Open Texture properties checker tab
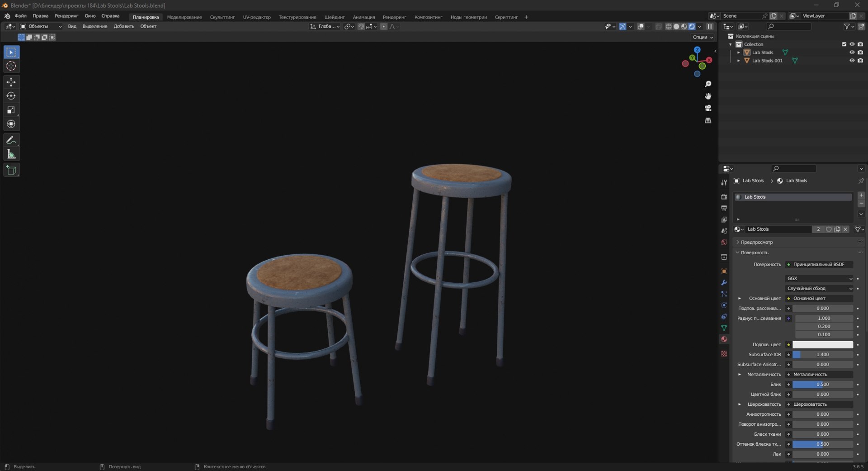This screenshot has width=868, height=471. tap(724, 353)
